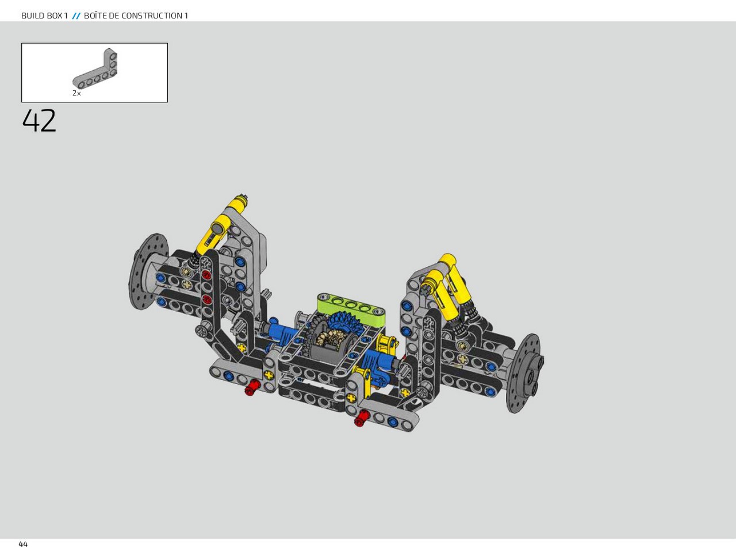Image resolution: width=736 pixels, height=560 pixels.
Task: Click the "BUILD BOX 1" header text
Action: (44, 16)
